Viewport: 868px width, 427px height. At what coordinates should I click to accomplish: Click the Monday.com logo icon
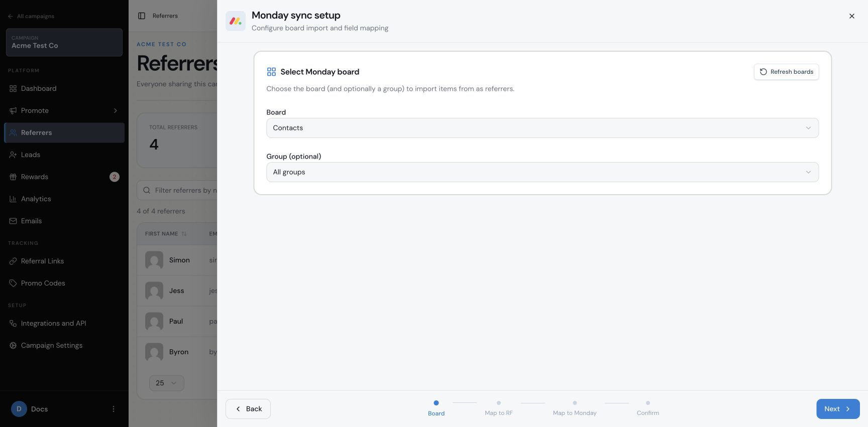pyautogui.click(x=236, y=21)
